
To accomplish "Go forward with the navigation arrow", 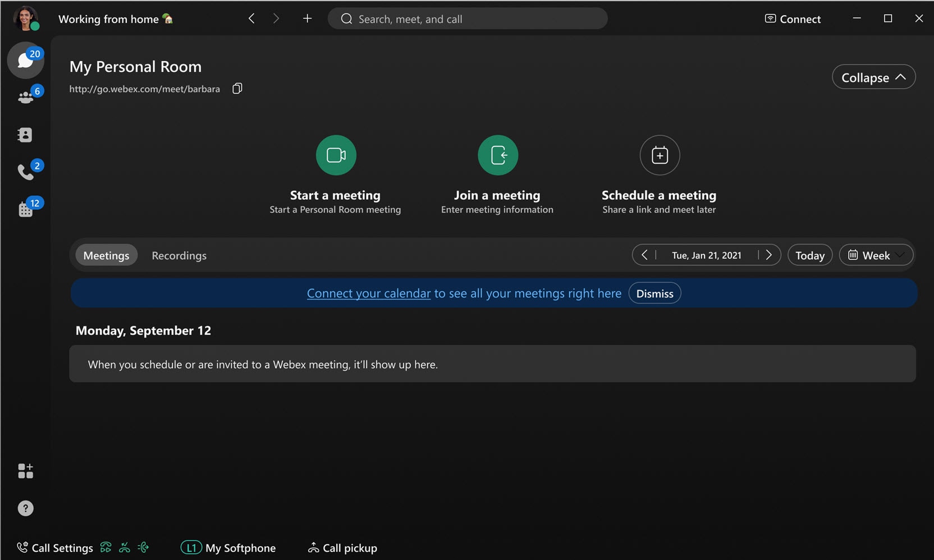I will 276,19.
